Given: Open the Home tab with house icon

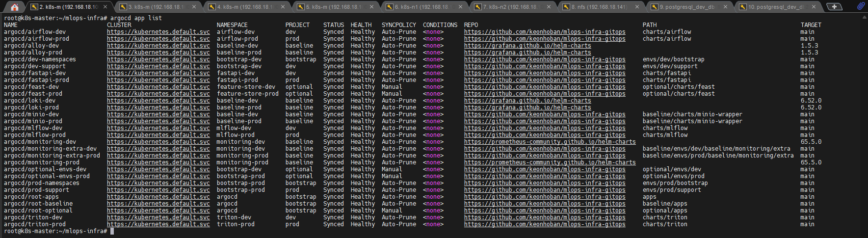Looking at the screenshot, I should tap(15, 7).
